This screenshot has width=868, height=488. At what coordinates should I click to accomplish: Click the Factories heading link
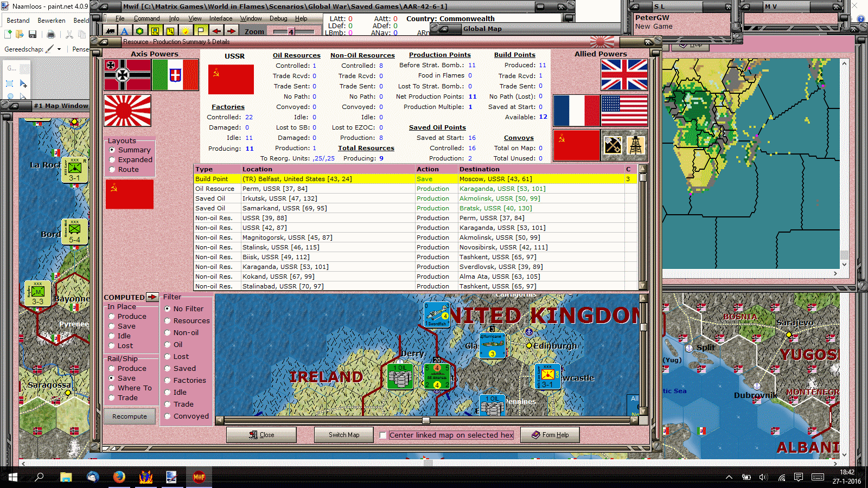[x=228, y=107]
